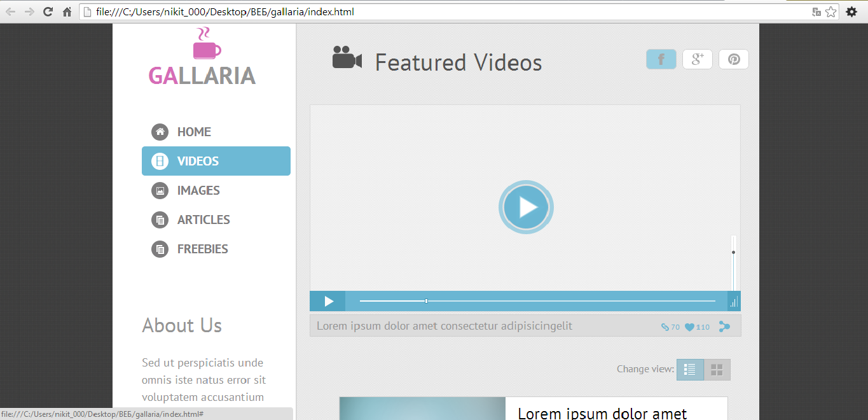Screen dimensions: 868x420
Task: Click the picture icon beside IMAGES
Action: pyautogui.click(x=160, y=190)
